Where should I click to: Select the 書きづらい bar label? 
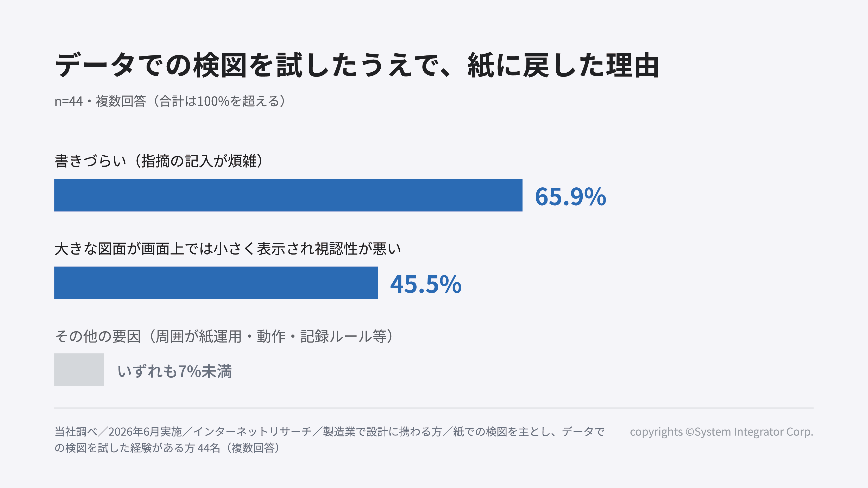(x=160, y=161)
